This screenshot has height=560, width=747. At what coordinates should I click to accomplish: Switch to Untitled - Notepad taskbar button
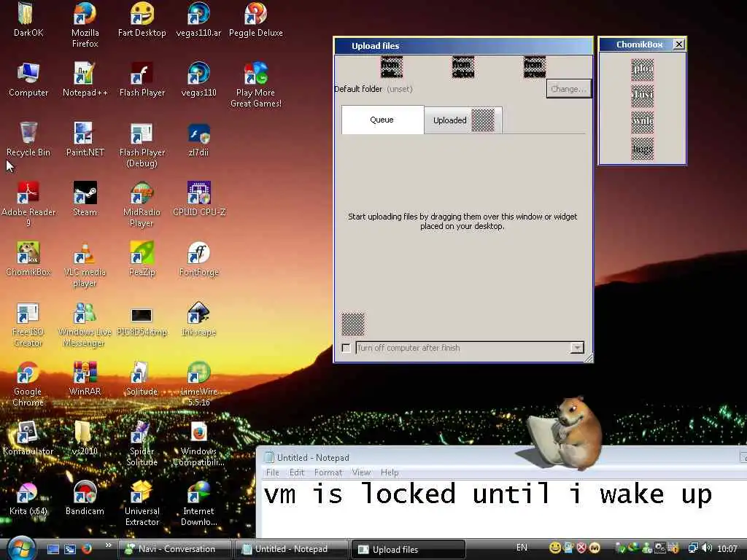click(x=291, y=549)
